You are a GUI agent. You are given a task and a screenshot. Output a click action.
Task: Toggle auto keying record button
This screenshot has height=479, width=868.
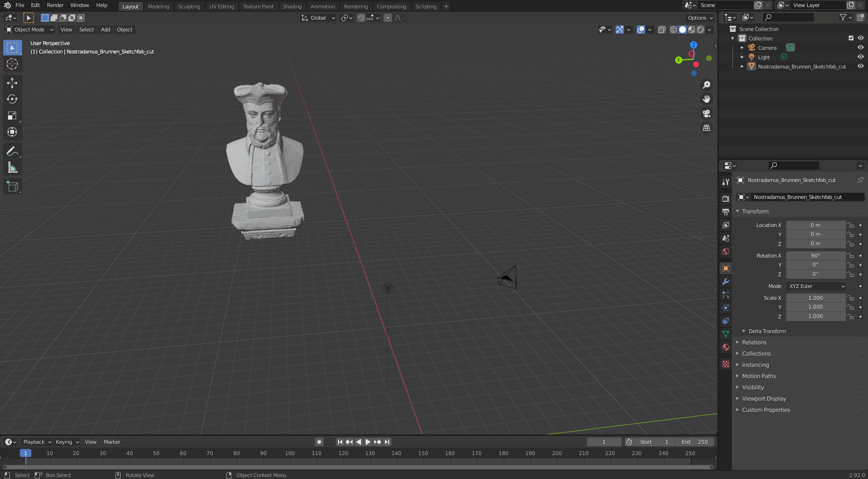319,442
